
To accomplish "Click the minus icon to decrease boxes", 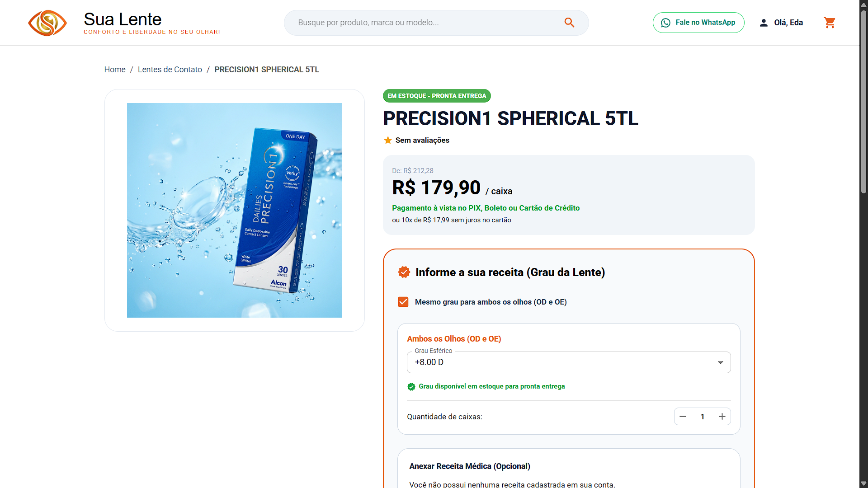I will 683,417.
